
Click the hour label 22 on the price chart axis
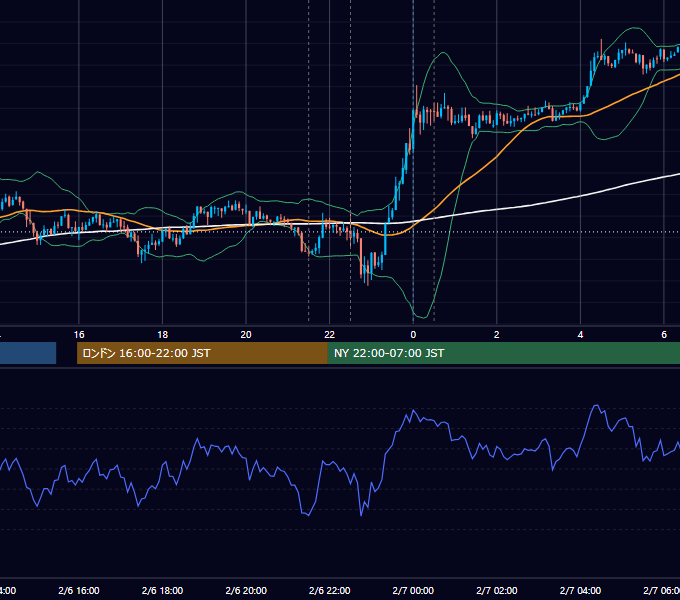click(x=330, y=334)
